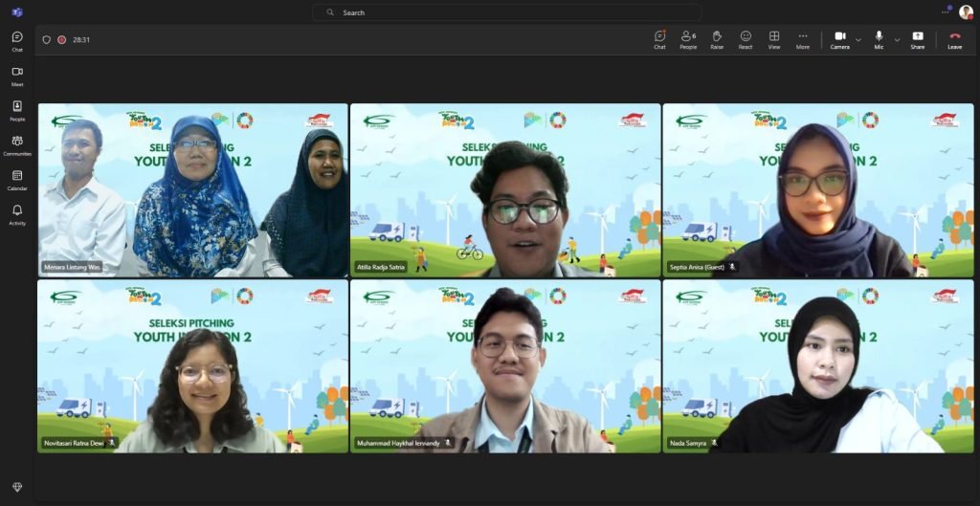Open the View layout options
This screenshot has width=980, height=506.
pos(774,39)
